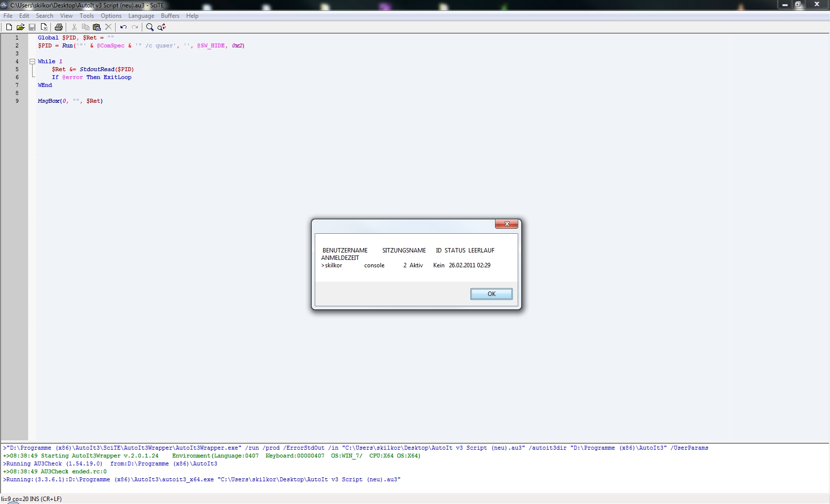The image size is (830, 504).
Task: Print the script using the printer icon
Action: [59, 27]
